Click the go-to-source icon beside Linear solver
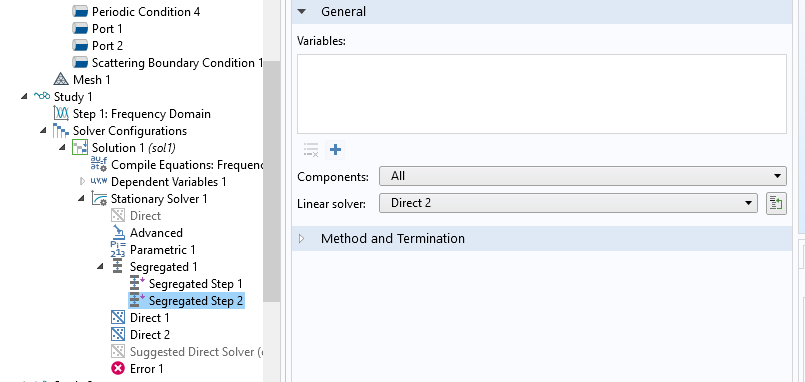This screenshot has height=382, width=805. coord(776,204)
